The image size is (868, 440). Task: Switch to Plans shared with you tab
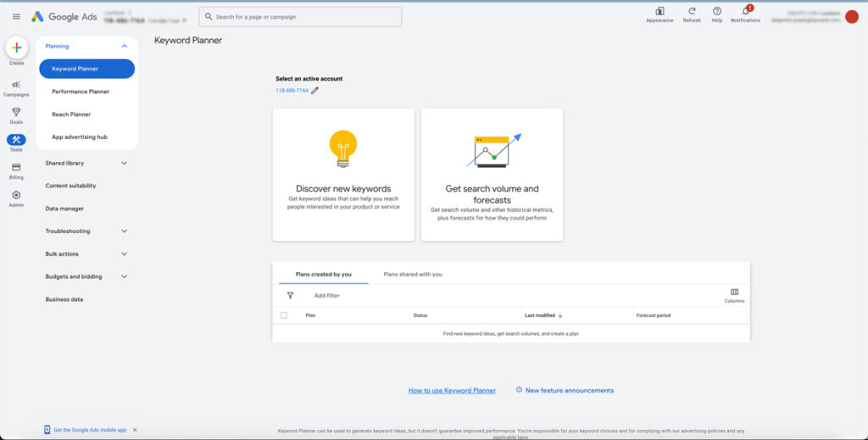click(x=413, y=275)
